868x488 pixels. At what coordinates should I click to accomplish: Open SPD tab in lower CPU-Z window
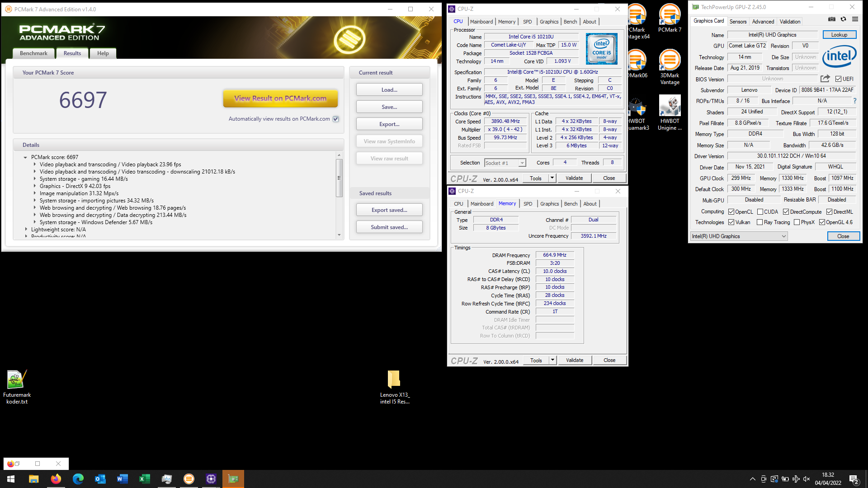528,204
